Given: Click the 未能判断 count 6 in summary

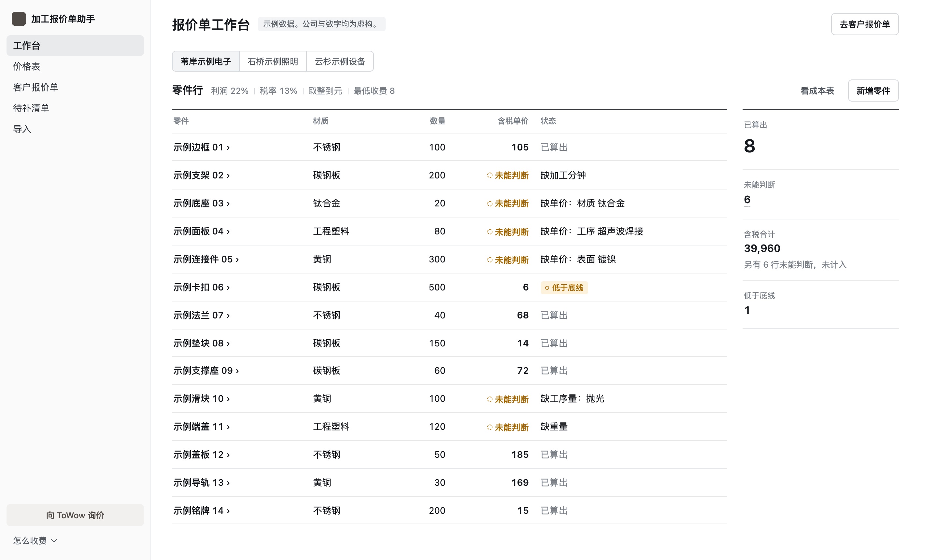Looking at the screenshot, I should [x=747, y=200].
